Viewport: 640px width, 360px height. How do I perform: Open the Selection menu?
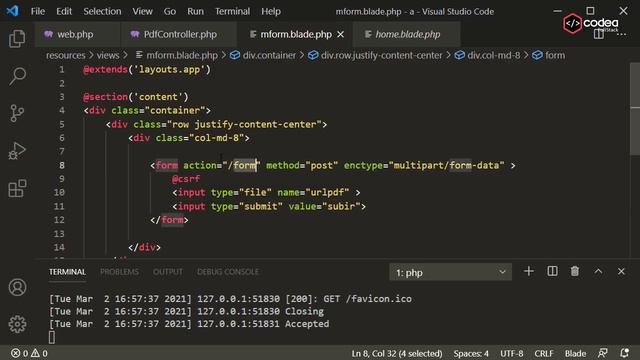[102, 11]
